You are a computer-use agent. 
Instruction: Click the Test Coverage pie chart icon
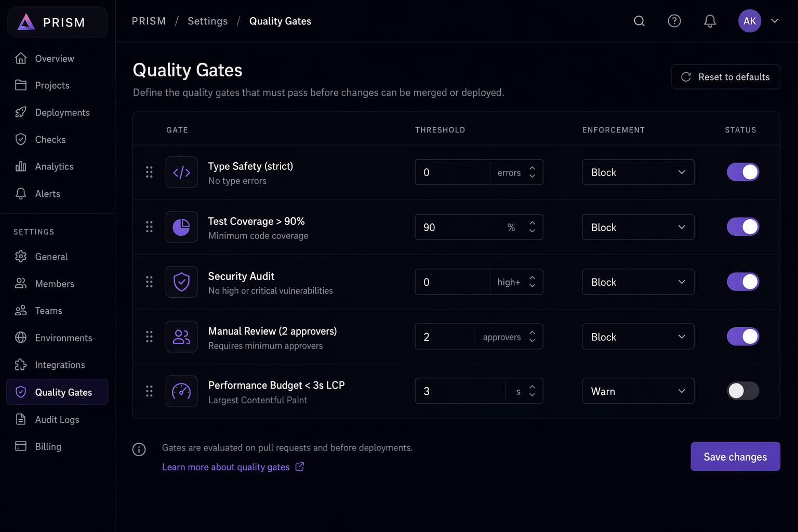click(x=181, y=227)
